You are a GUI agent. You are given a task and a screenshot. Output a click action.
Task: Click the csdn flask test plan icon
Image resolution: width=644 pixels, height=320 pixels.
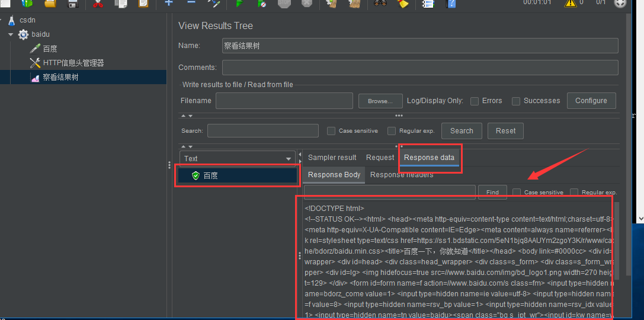tap(11, 20)
